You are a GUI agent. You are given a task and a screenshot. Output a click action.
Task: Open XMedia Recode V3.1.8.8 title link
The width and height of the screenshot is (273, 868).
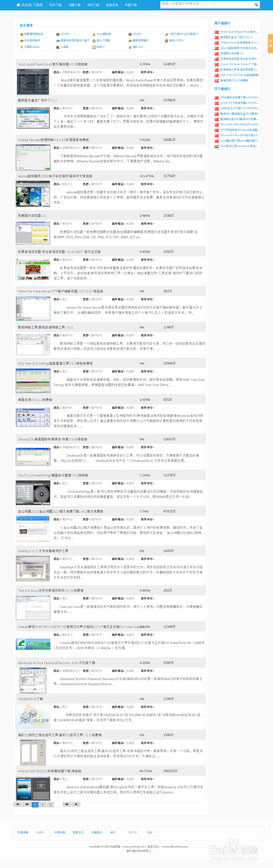pyautogui.click(x=53, y=140)
